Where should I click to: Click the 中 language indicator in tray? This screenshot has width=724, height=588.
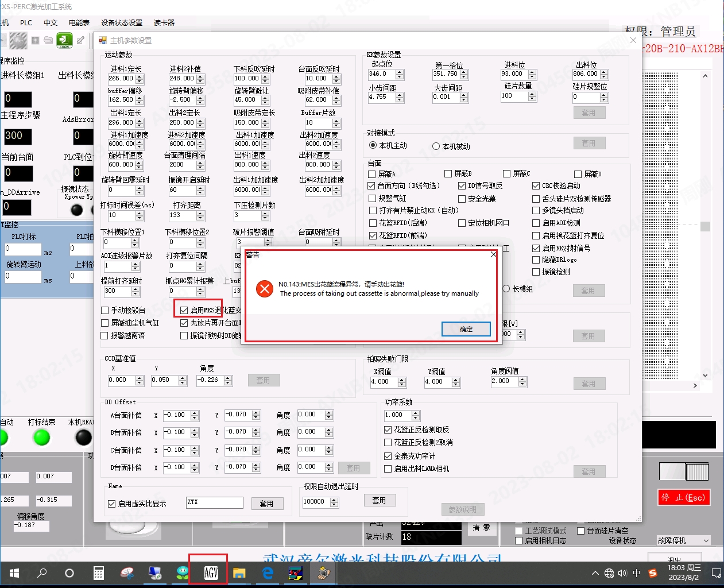pyautogui.click(x=637, y=573)
